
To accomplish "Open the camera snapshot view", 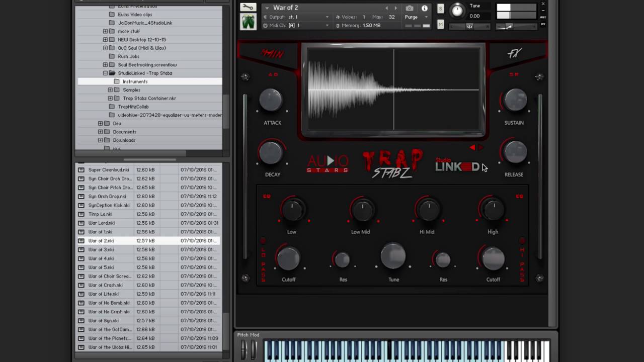I will pyautogui.click(x=410, y=8).
